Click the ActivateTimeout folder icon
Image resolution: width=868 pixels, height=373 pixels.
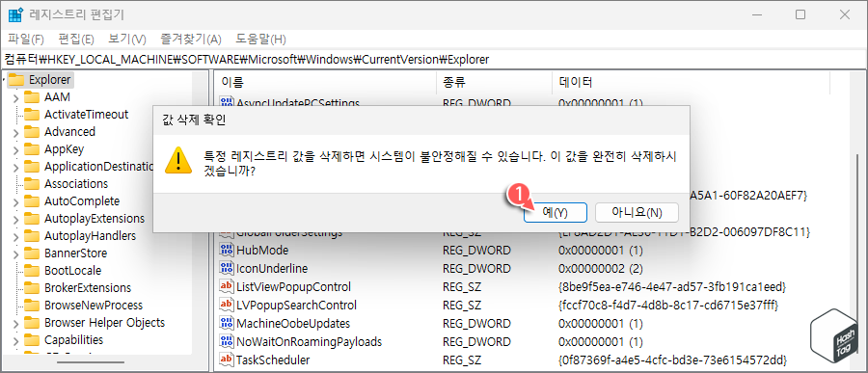click(32, 115)
